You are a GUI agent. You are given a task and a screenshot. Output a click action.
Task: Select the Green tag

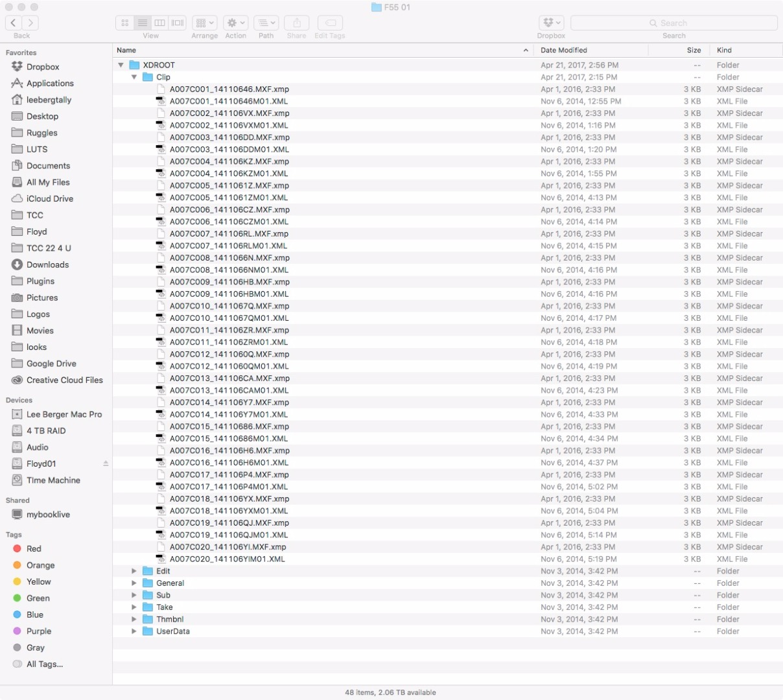point(38,598)
